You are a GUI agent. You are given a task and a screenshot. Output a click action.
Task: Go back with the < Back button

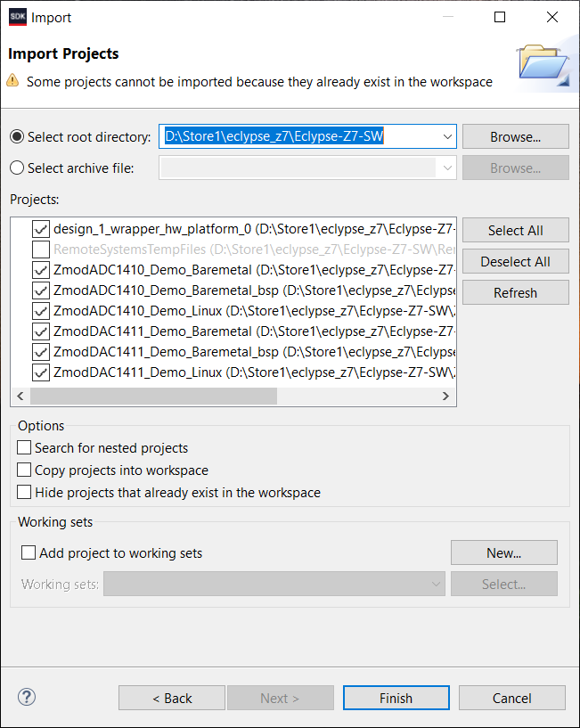[x=172, y=698]
